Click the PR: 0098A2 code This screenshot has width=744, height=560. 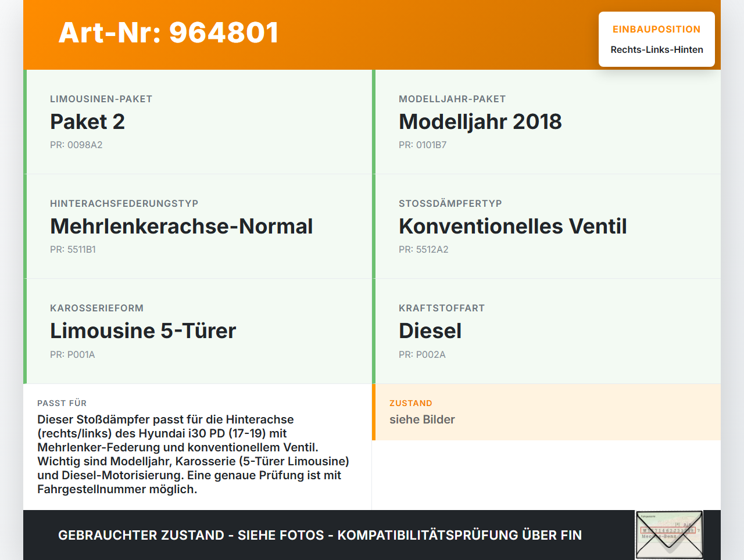pos(76,145)
